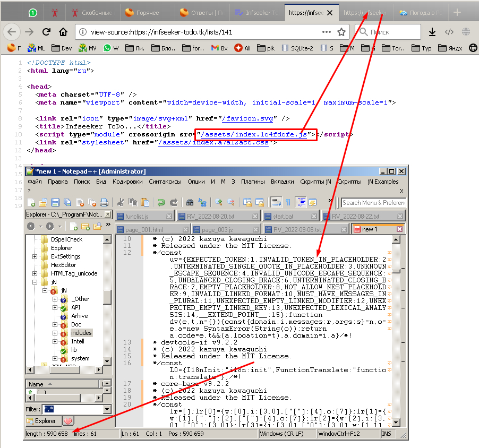Bookmark this page with the star icon
Screen dimensions: 479x448
(341, 32)
